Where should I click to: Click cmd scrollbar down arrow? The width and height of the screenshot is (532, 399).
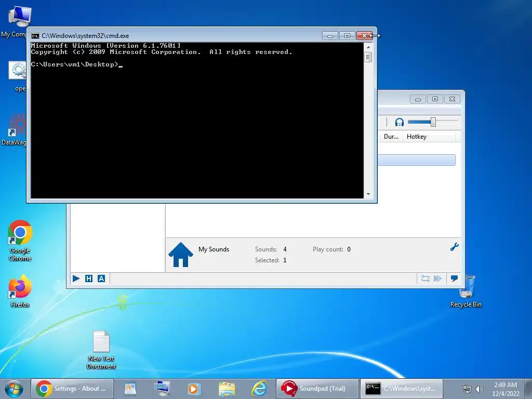[x=368, y=194]
